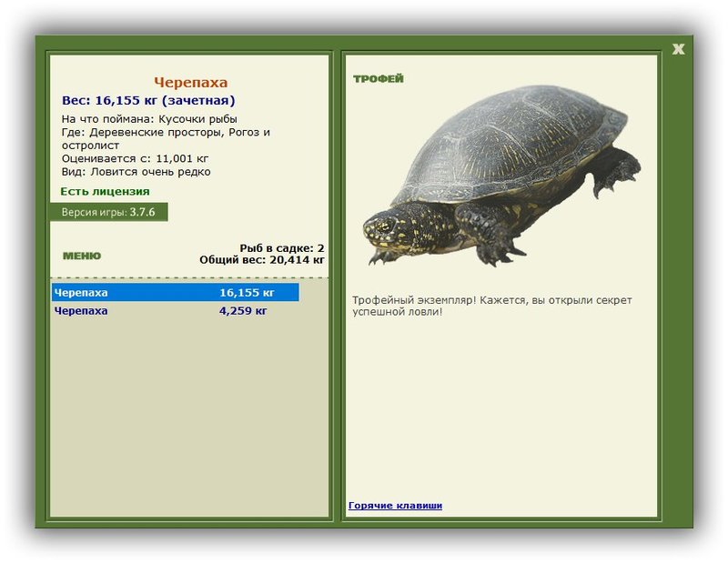Click the Вид: Ловится очень редко line
Image resolution: width=728 pixels, height=563 pixels.
pos(136,172)
